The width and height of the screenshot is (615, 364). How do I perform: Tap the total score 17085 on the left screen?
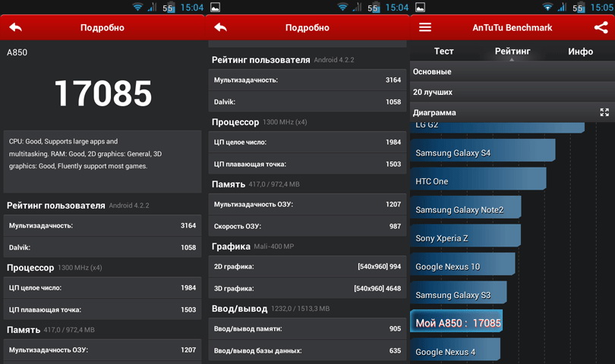pos(102,93)
